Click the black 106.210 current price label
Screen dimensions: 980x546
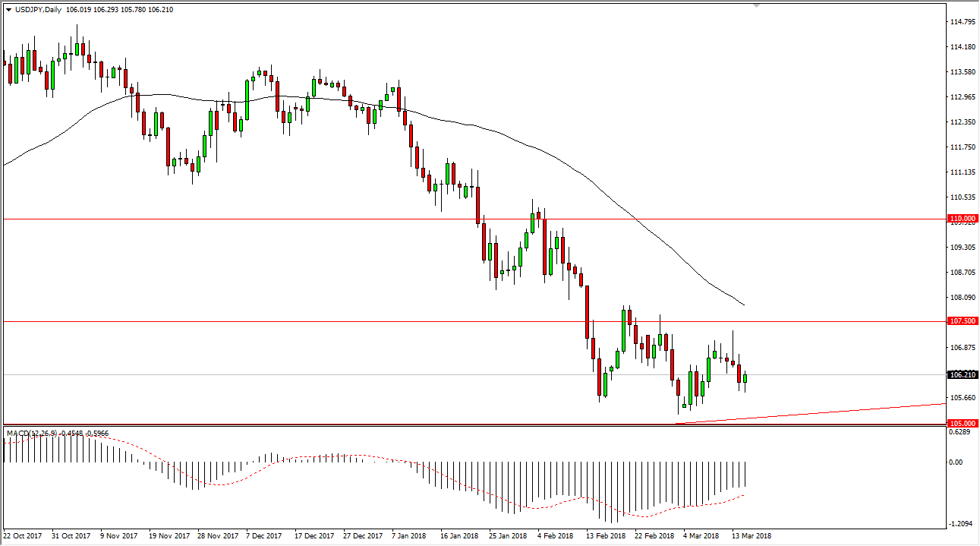tap(962, 375)
